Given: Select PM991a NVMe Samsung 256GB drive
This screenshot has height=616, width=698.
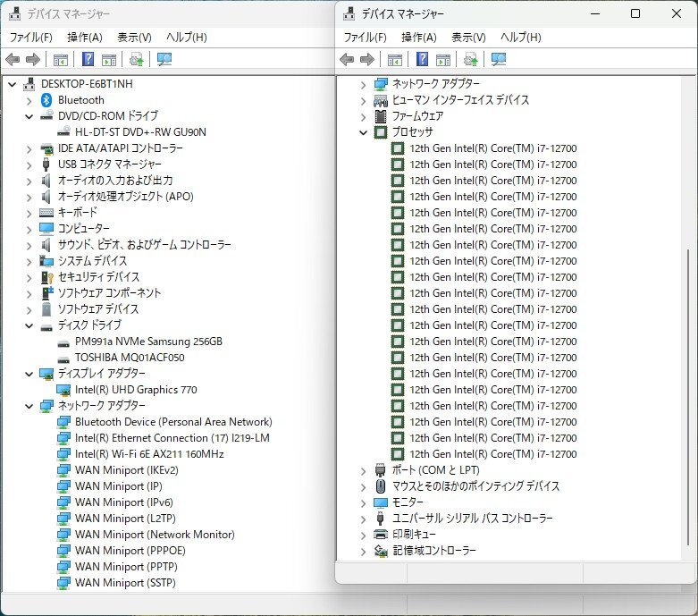Looking at the screenshot, I should click(148, 342).
